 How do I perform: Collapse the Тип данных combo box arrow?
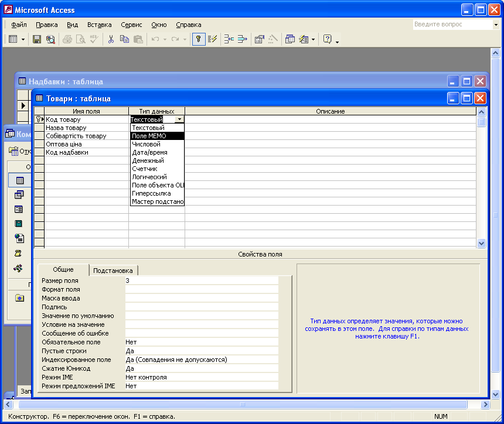pos(179,119)
